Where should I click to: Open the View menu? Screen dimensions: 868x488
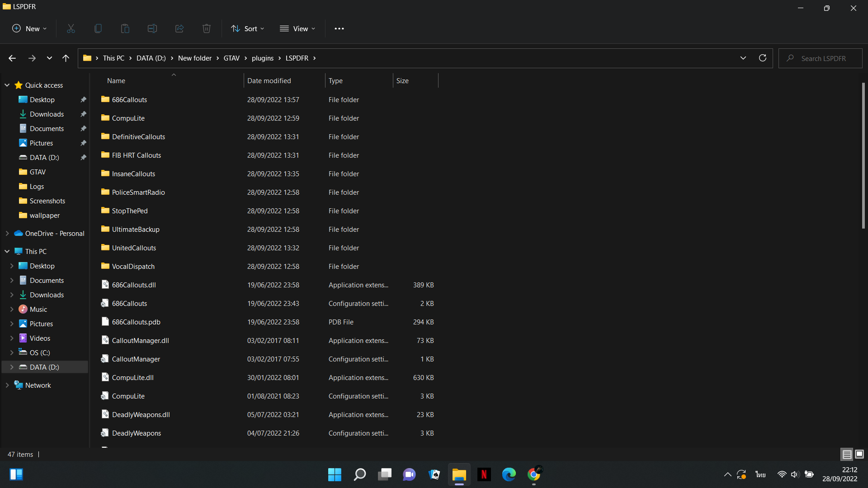(x=297, y=28)
